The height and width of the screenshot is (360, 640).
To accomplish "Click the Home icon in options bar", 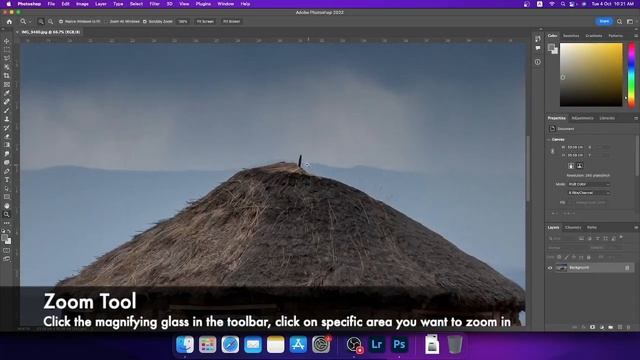I will click(x=9, y=22).
